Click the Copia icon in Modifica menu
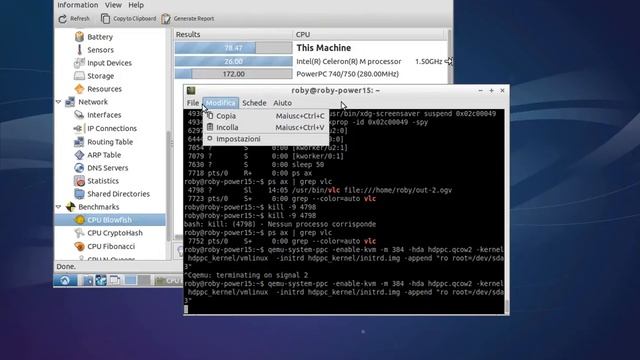Image resolution: width=640 pixels, height=360 pixels. [x=210, y=116]
